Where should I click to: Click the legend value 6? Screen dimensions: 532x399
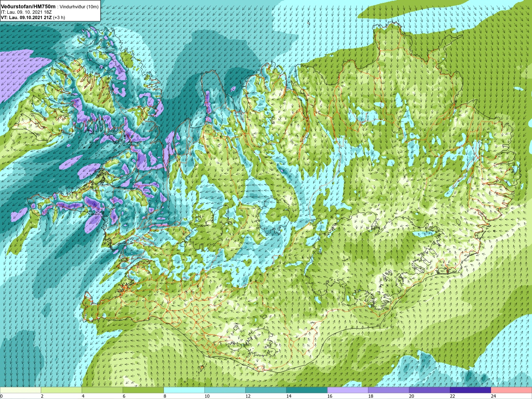pos(124,396)
